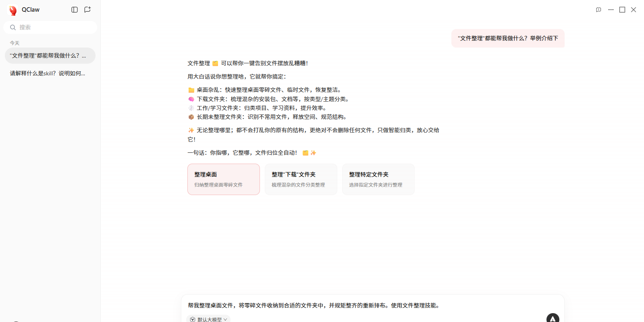
Task: Focus the 搜索 search field
Action: tap(50, 27)
